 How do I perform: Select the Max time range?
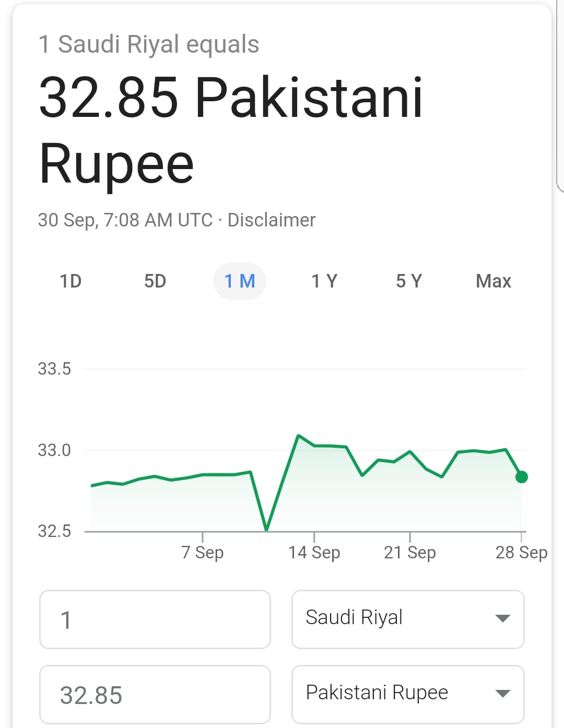[494, 281]
